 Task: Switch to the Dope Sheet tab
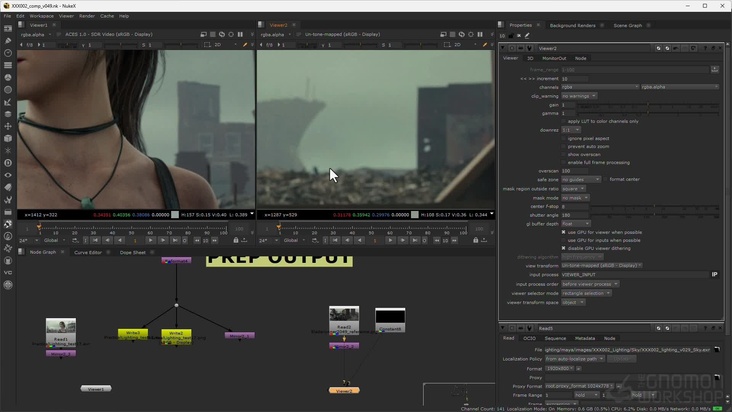tap(133, 252)
